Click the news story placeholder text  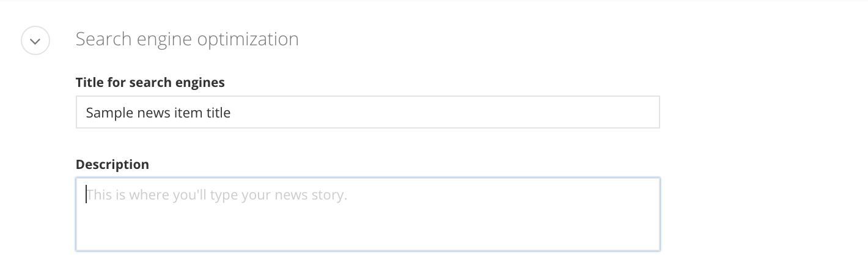coord(216,195)
